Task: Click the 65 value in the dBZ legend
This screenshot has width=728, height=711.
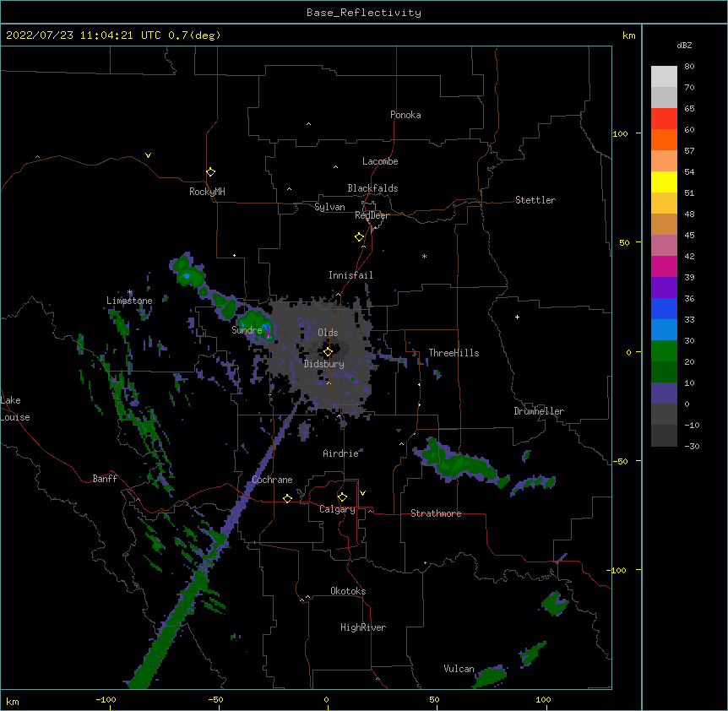Action: (x=689, y=109)
